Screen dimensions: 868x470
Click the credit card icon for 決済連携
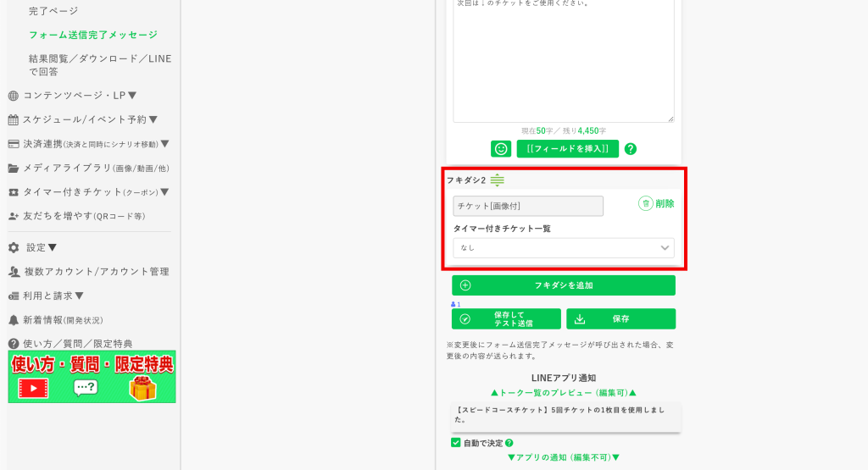click(x=14, y=144)
